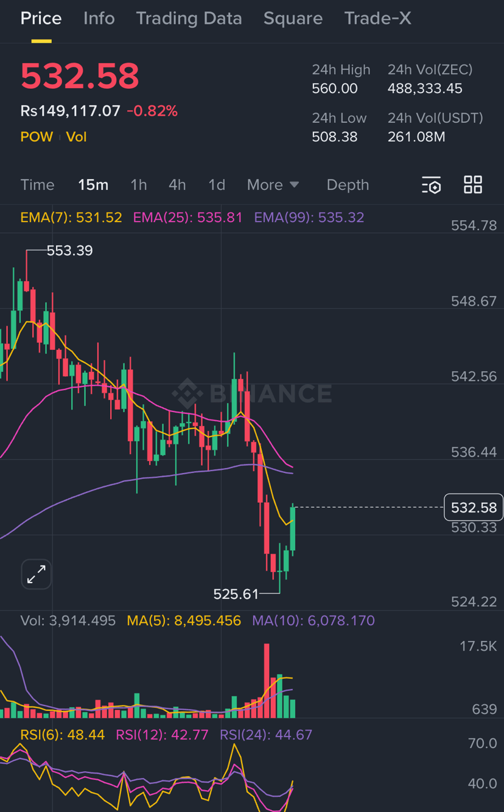The width and height of the screenshot is (504, 812).
Task: Select the 4h chart interval
Action: [177, 184]
